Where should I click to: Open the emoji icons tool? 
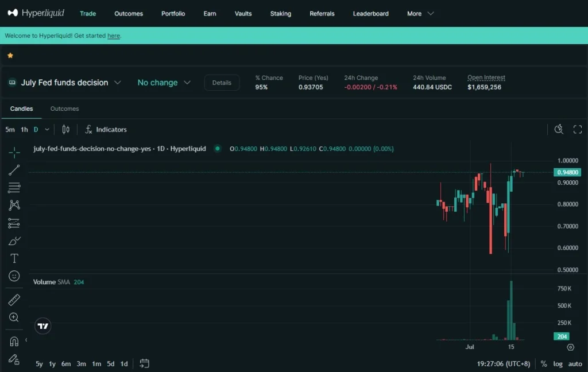14,276
